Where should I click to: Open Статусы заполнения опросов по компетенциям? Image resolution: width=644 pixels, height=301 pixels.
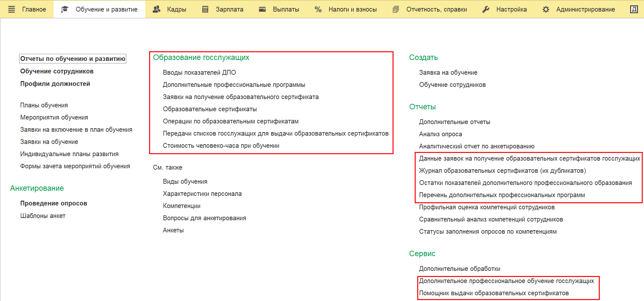488,231
